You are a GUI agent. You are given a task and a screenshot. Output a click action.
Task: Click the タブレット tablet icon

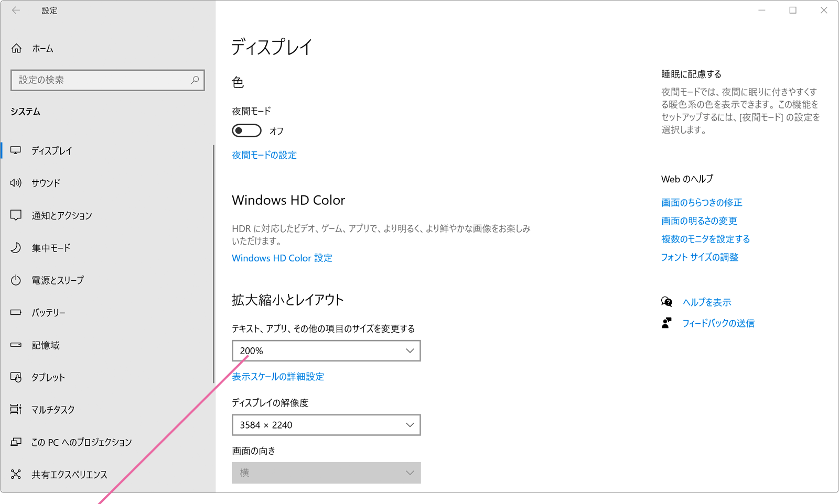[16, 377]
